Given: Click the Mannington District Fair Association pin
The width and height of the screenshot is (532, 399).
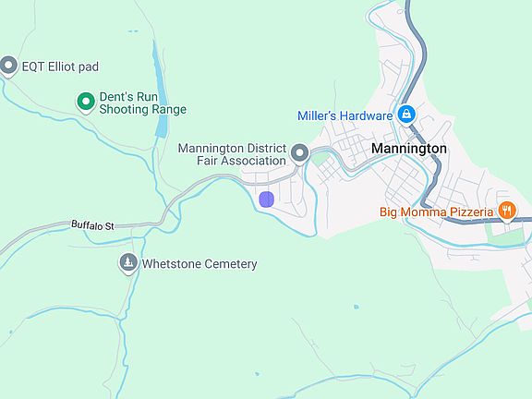Looking at the screenshot, I should click(x=299, y=154).
